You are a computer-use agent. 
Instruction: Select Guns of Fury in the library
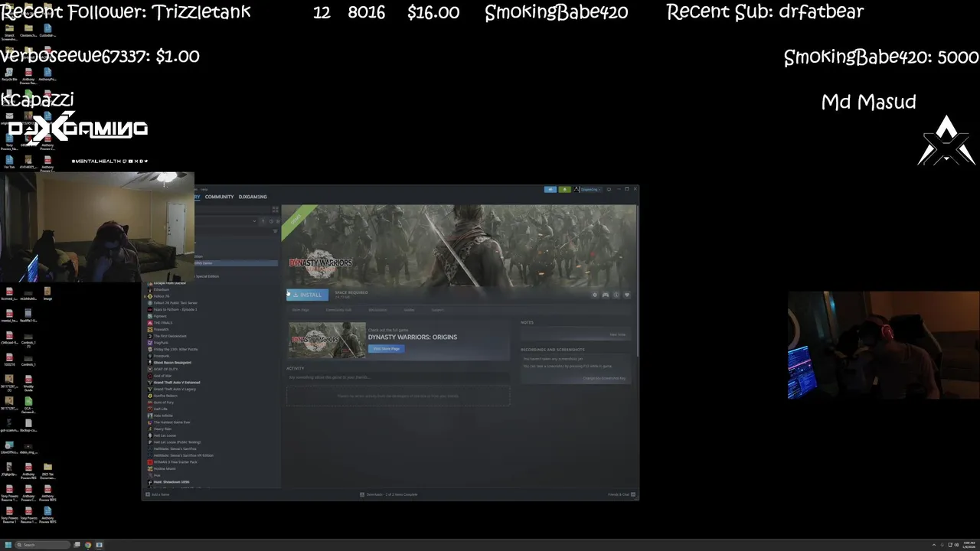(x=163, y=403)
